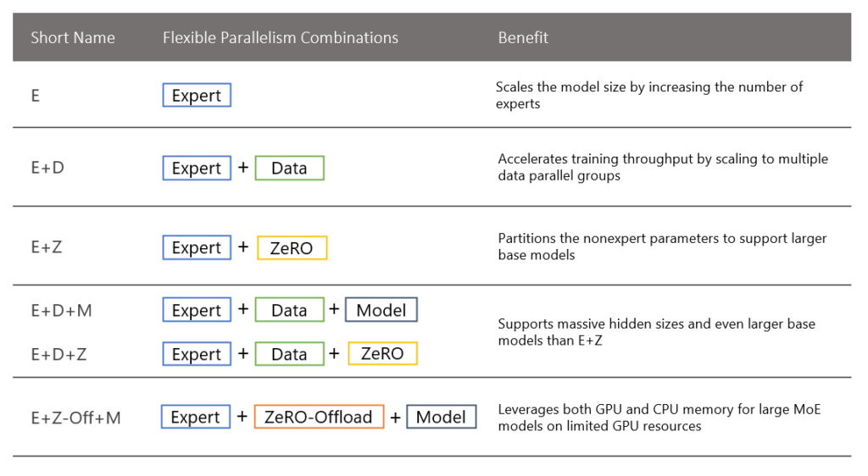This screenshot has width=868, height=476.
Task: Select the "Accelerates training throughput" benefit text
Action: click(x=663, y=167)
